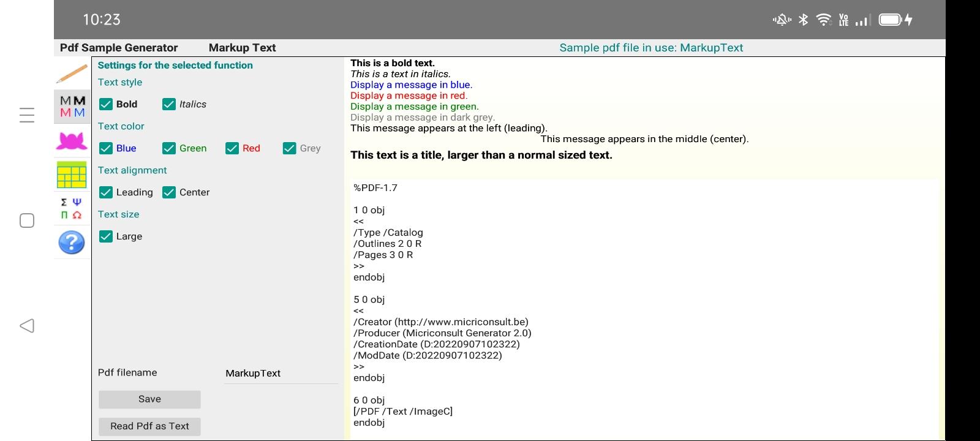This screenshot has height=441, width=980.
Task: Click the 'Text style' label
Action: coord(120,82)
